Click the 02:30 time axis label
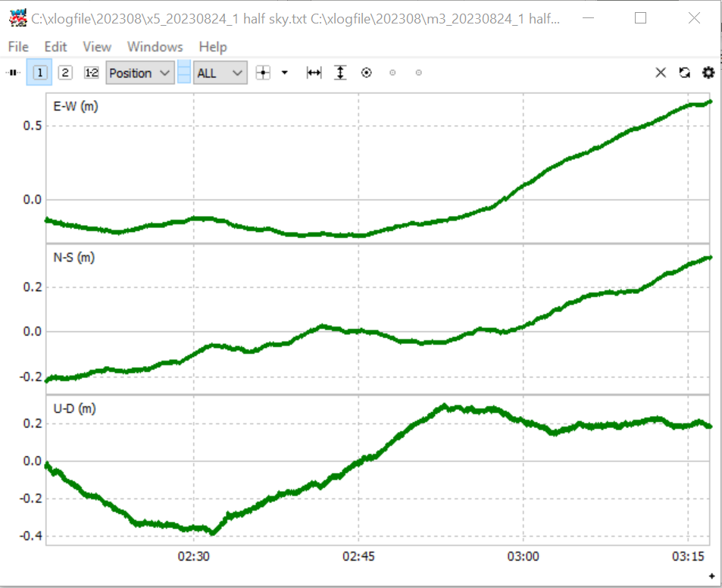Screen dimensions: 722x588 (194, 557)
